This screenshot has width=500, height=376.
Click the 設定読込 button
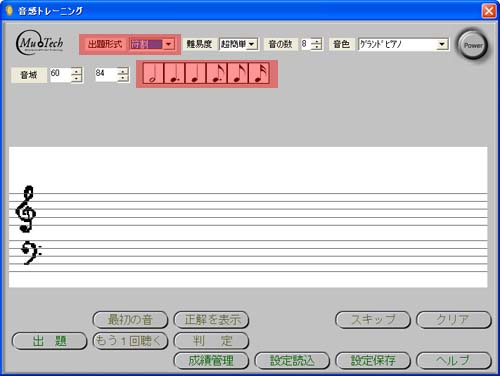click(292, 361)
